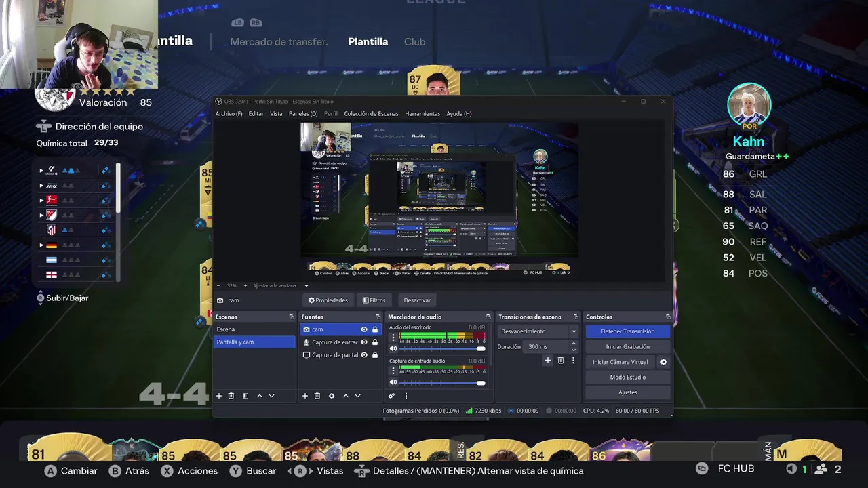The image size is (868, 488).
Task: Open audio mixer bottom three-dot menu
Action: coord(406,396)
